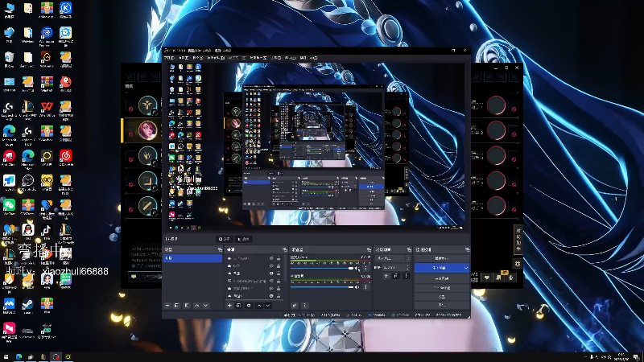Add a new source with the plus icon
644x362 pixels.
[229, 306]
